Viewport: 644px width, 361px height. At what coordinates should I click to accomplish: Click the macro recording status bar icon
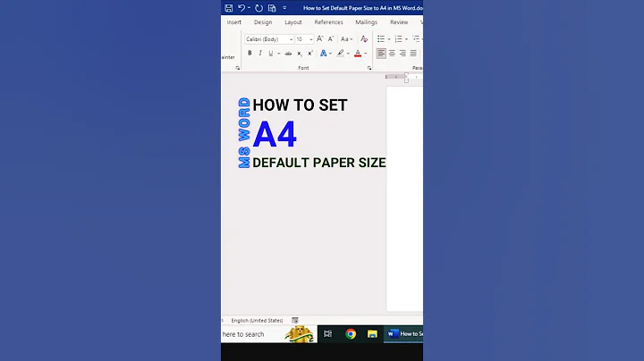(295, 321)
